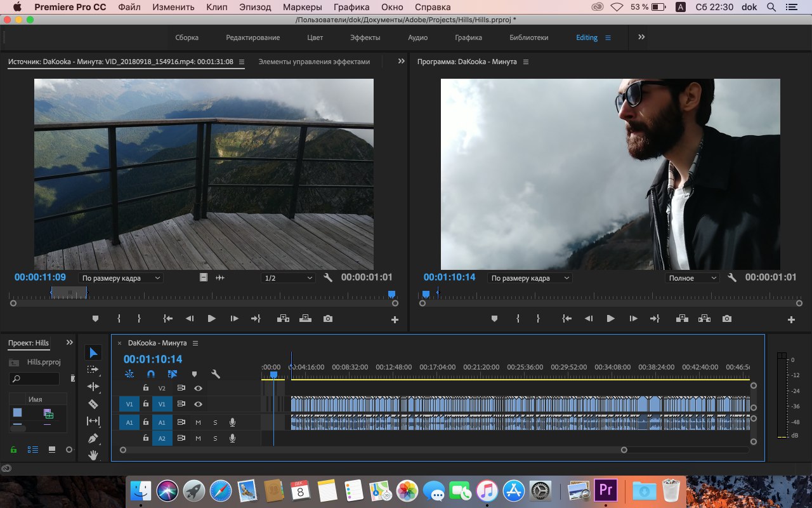Toggle lock on video track V1
Viewport: 812px width, 508px height.
click(x=146, y=404)
